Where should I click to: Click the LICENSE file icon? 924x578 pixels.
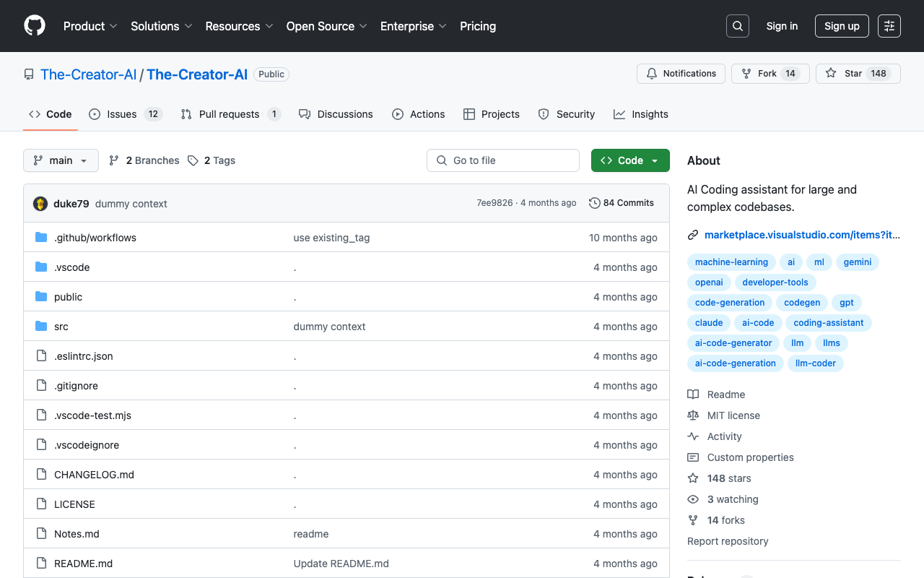point(41,504)
